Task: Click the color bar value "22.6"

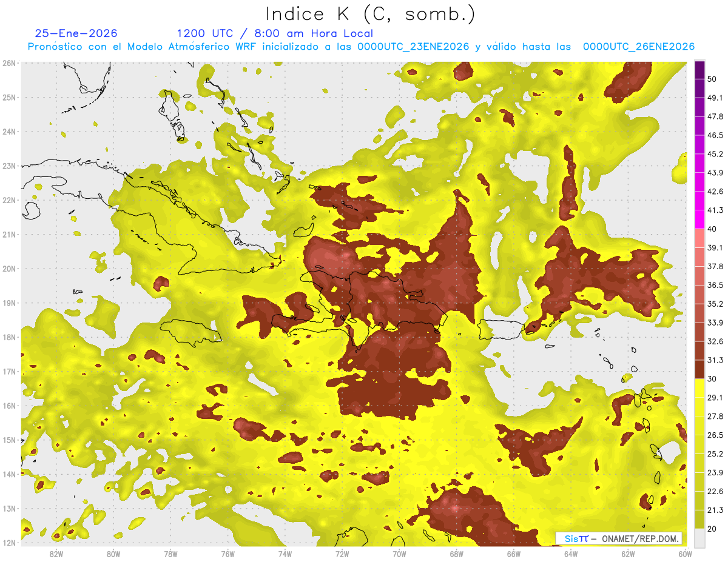Action: pyautogui.click(x=715, y=492)
